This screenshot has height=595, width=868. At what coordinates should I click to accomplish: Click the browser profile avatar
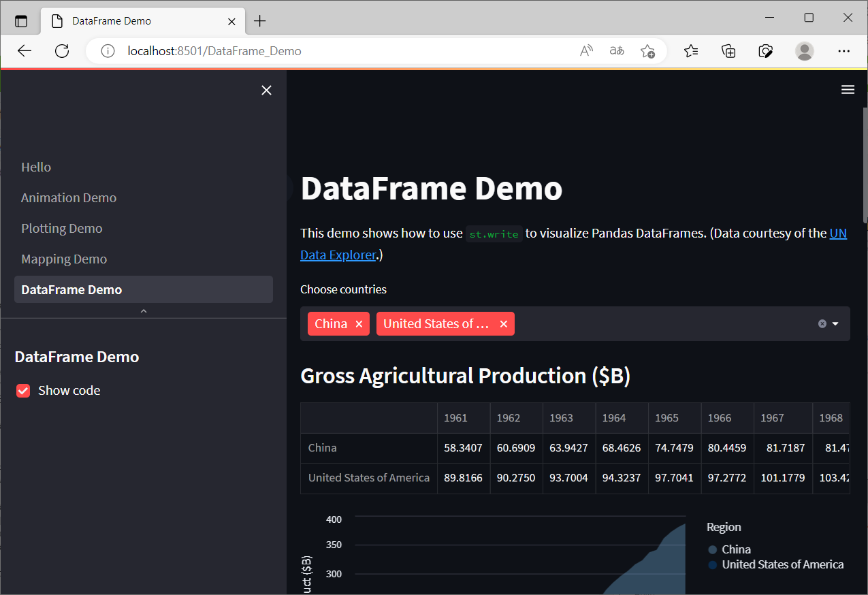pos(804,50)
